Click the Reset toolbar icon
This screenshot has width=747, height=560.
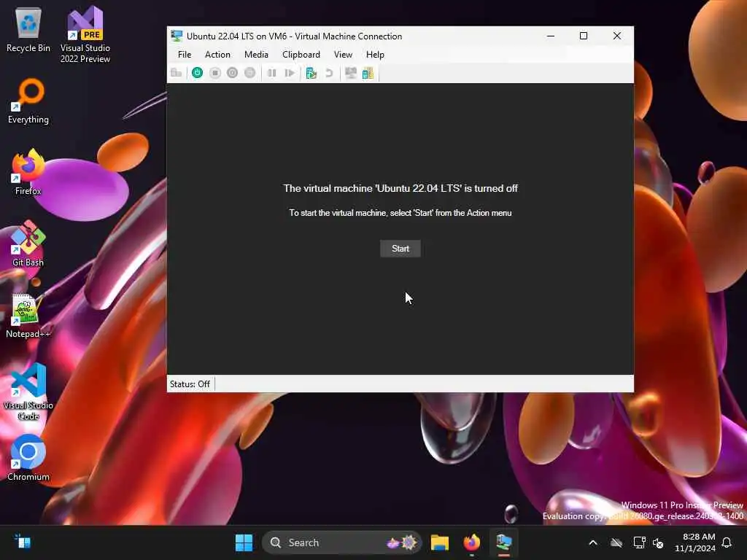(x=289, y=73)
